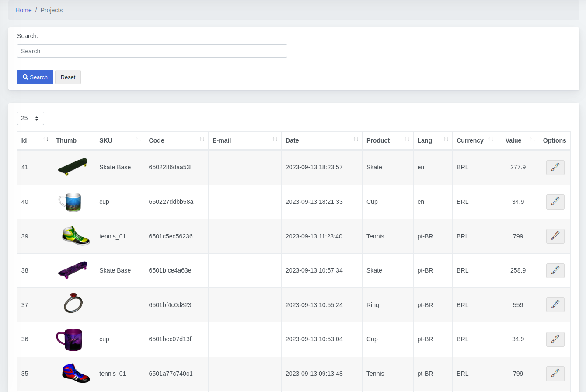Screen dimensions: 586x392
Task: Click into the Search text field
Action: click(x=152, y=51)
